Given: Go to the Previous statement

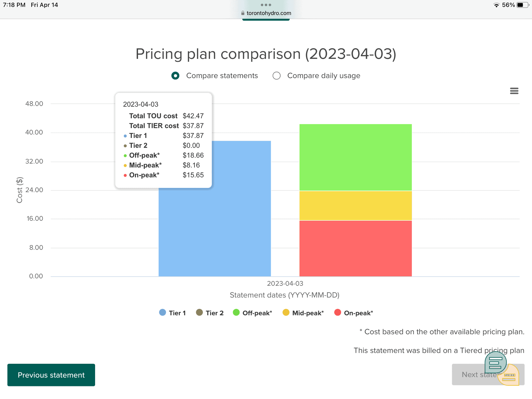Looking at the screenshot, I should [51, 375].
